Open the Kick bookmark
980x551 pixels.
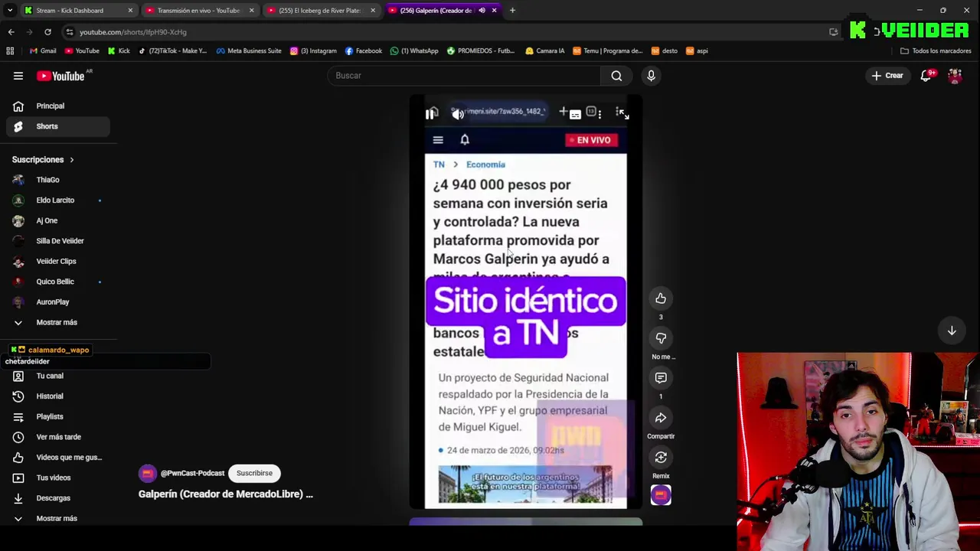pos(119,51)
